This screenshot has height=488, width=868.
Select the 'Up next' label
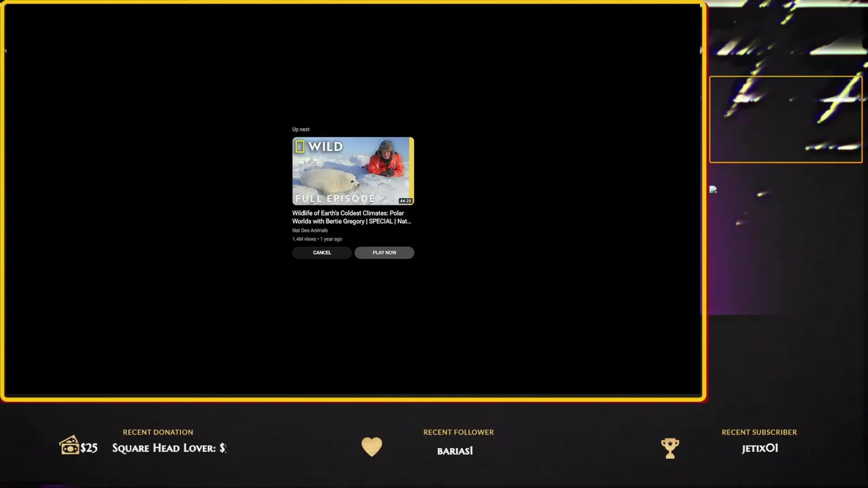point(300,129)
